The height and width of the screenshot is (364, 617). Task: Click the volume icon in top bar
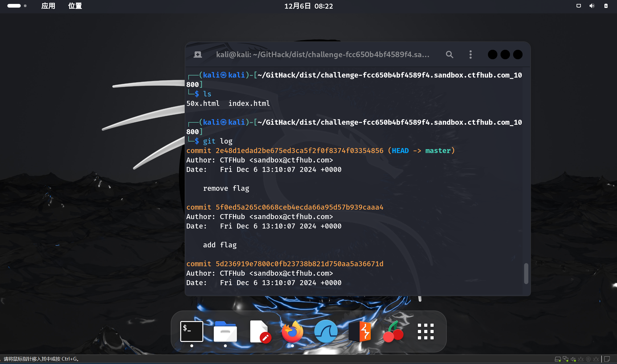(592, 6)
